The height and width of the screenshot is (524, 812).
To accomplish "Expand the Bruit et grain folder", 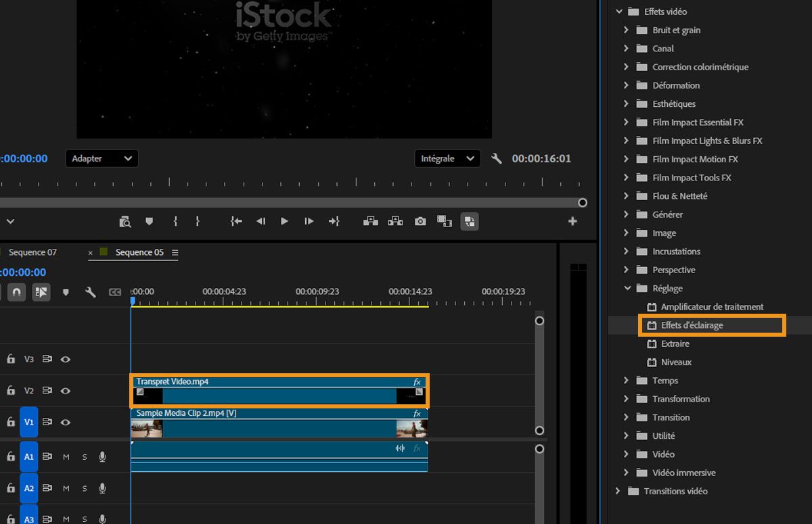I will pos(626,30).
